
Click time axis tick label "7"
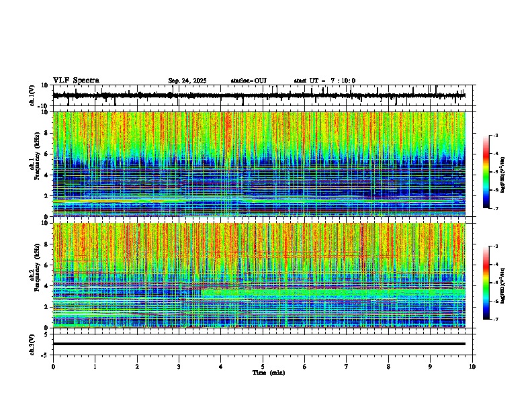(347, 367)
